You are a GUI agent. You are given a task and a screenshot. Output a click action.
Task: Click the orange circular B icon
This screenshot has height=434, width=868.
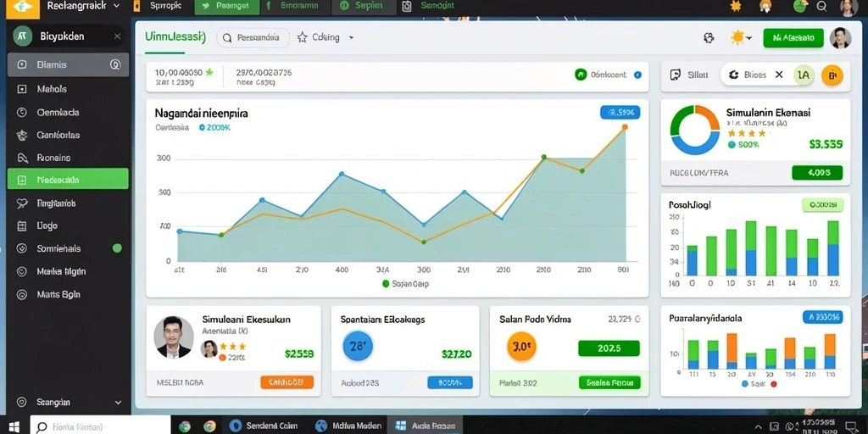832,75
